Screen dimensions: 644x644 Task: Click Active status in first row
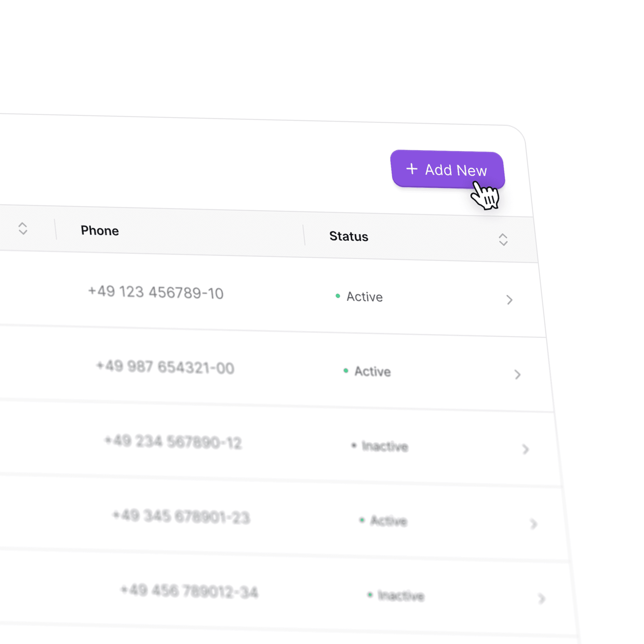(364, 297)
